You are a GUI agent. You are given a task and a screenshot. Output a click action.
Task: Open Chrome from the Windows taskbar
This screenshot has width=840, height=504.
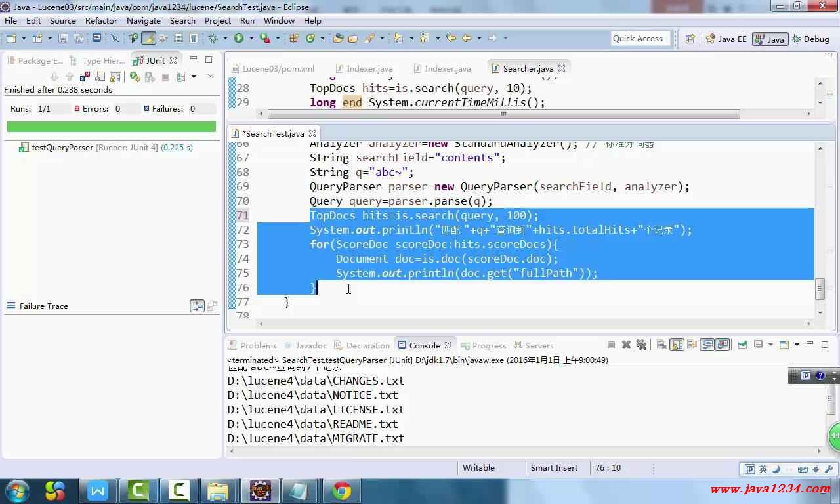[342, 491]
